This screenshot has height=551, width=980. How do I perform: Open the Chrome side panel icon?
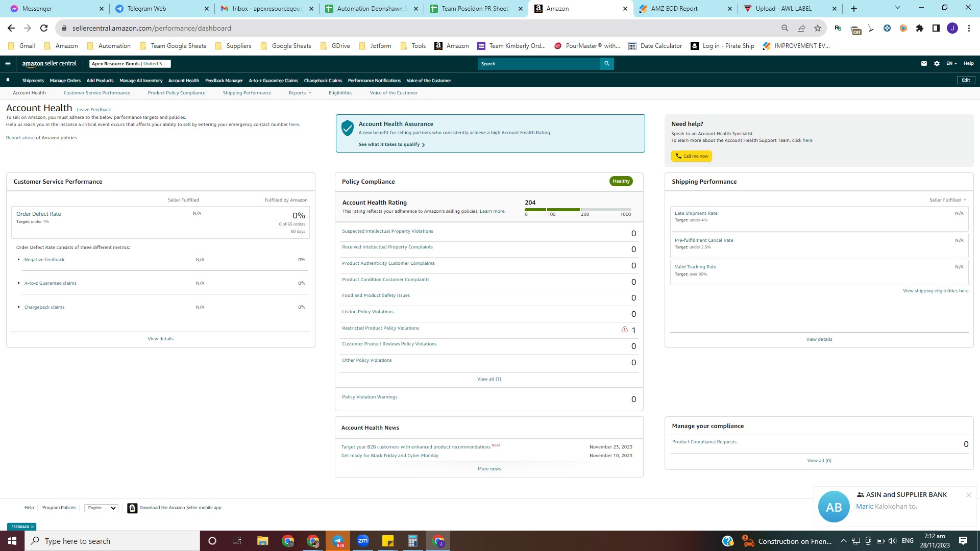(x=936, y=28)
